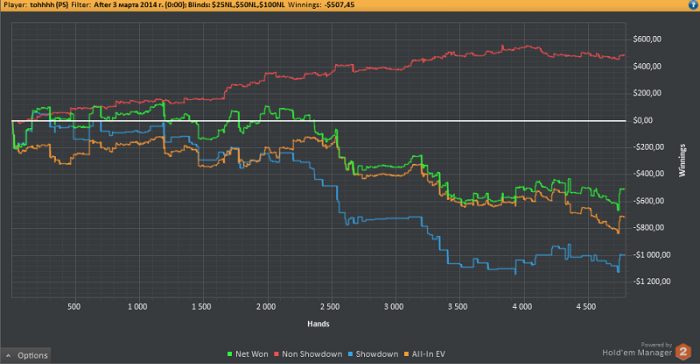Click the -$1 200,00 axis label
Image resolution: width=700 pixels, height=364 pixels.
(651, 281)
